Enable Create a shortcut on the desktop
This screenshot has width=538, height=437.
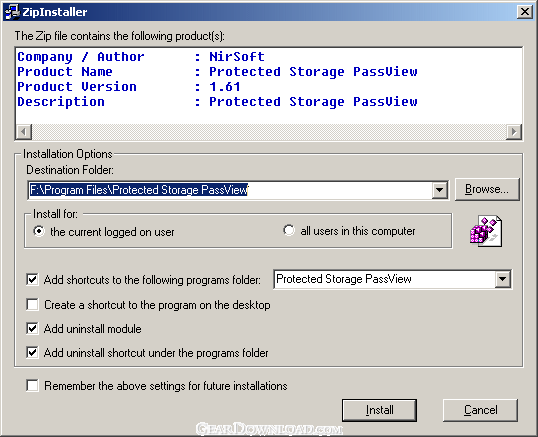click(x=32, y=304)
